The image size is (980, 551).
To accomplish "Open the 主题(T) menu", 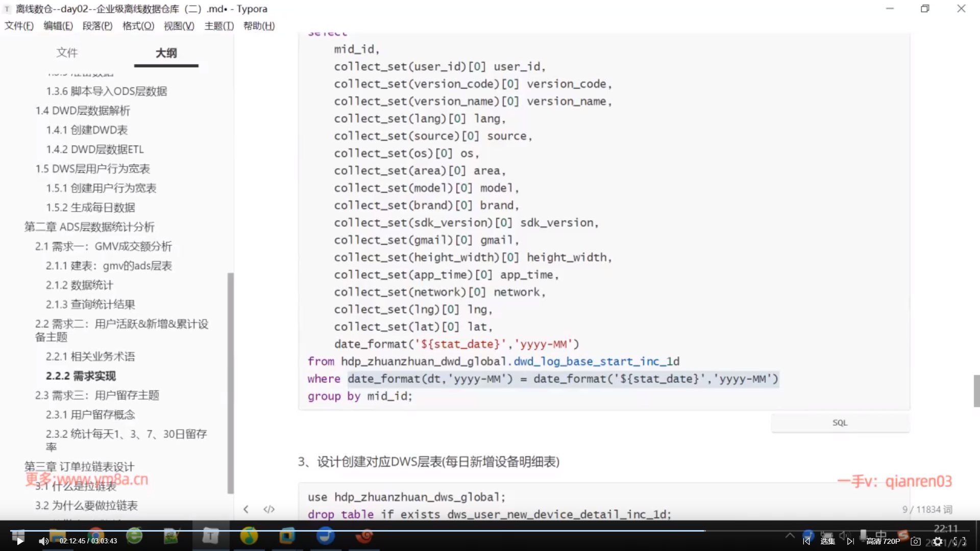I will [x=219, y=26].
